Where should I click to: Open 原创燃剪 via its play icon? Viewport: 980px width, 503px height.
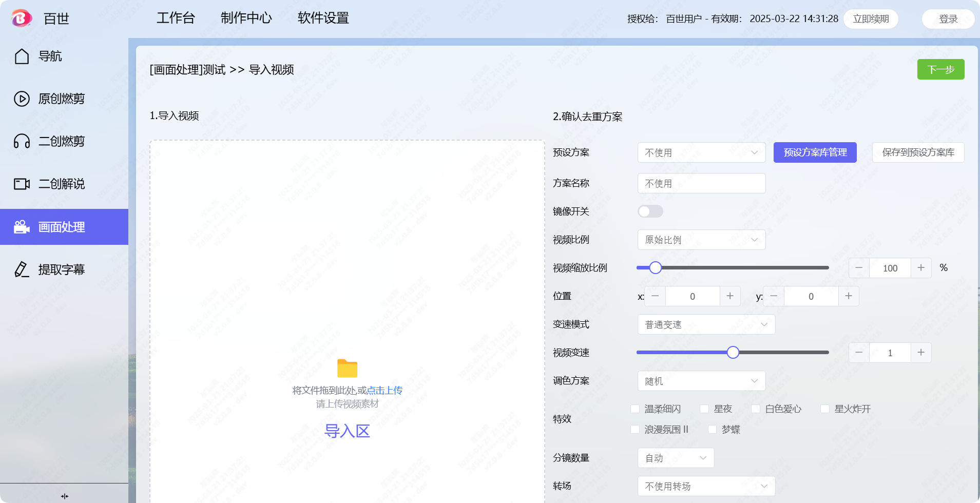(x=22, y=99)
